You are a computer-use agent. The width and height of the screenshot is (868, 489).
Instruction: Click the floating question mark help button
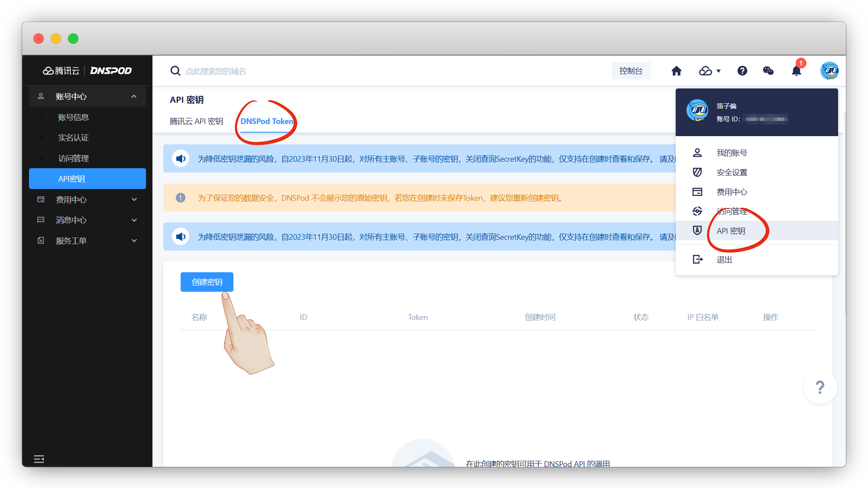[x=819, y=387]
